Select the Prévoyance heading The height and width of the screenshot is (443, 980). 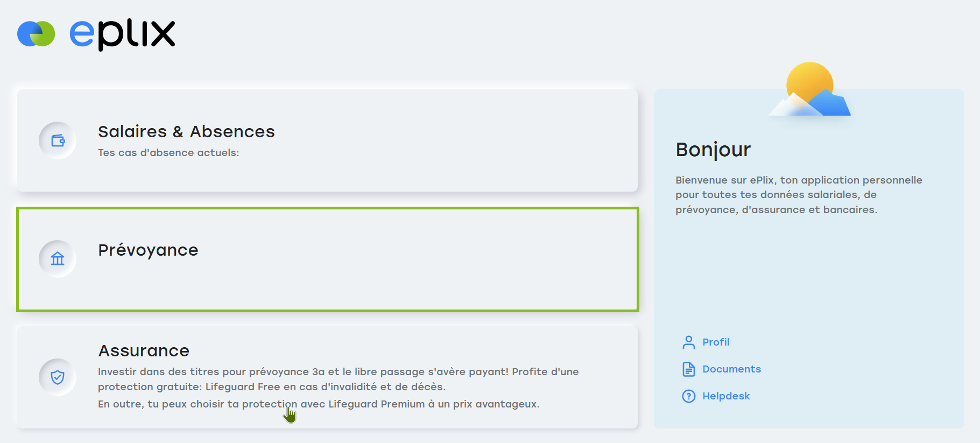pyautogui.click(x=148, y=250)
